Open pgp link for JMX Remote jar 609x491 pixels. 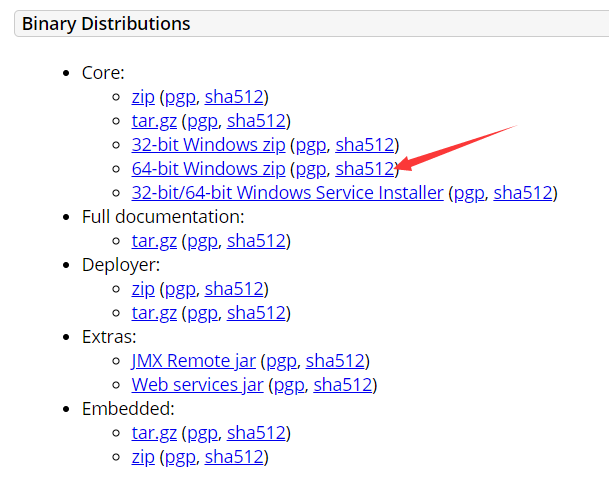281,361
